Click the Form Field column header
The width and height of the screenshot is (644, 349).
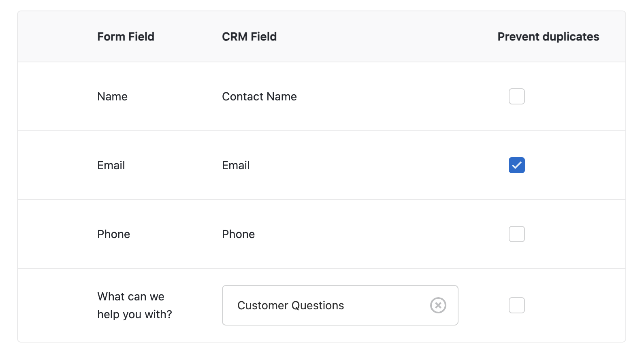[x=126, y=37]
